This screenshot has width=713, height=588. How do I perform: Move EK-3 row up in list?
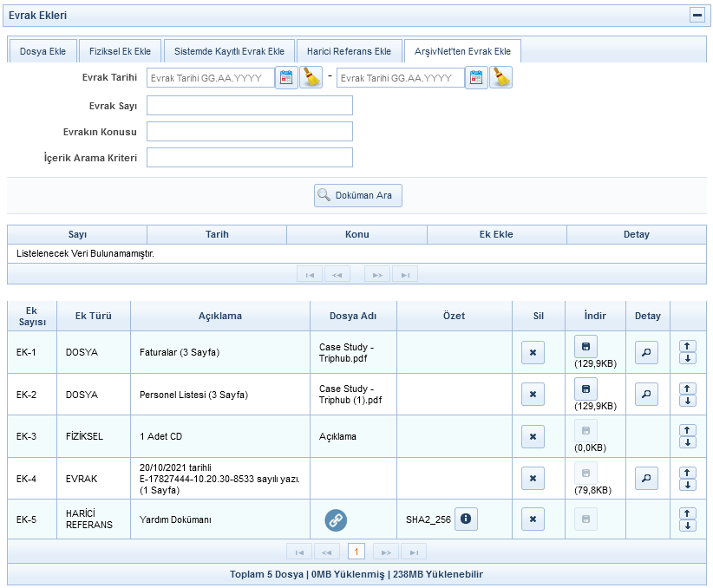tap(688, 430)
